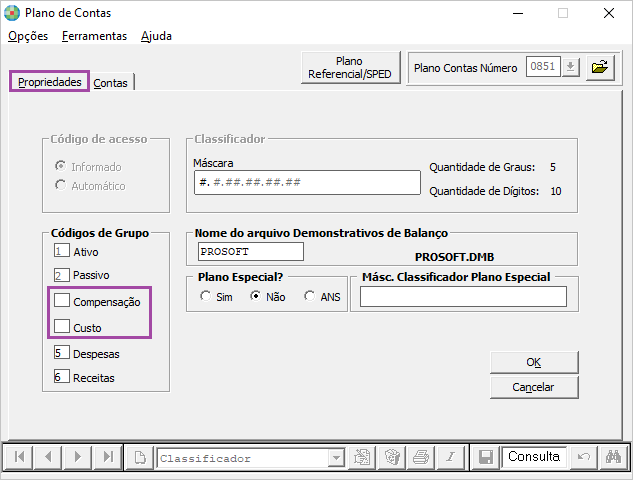Screen dimensions: 633x480
Task: Open the Classificador dropdown arrow
Action: (x=336, y=458)
